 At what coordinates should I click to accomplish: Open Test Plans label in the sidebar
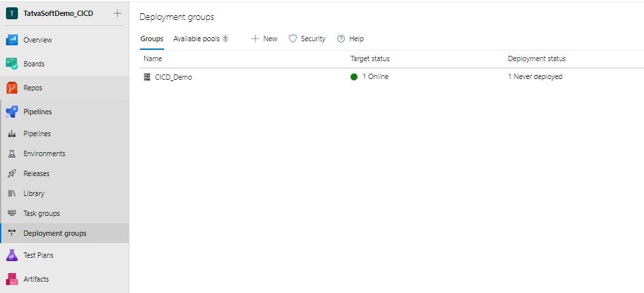coord(39,255)
